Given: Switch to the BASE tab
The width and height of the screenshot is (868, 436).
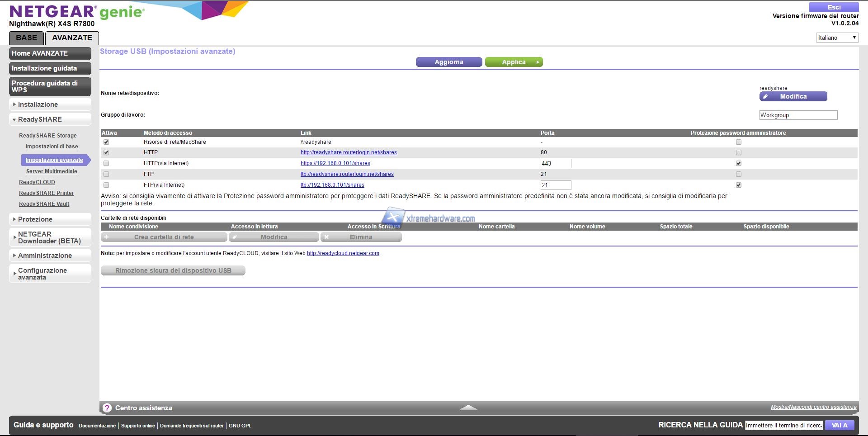Looking at the screenshot, I should click(x=26, y=38).
